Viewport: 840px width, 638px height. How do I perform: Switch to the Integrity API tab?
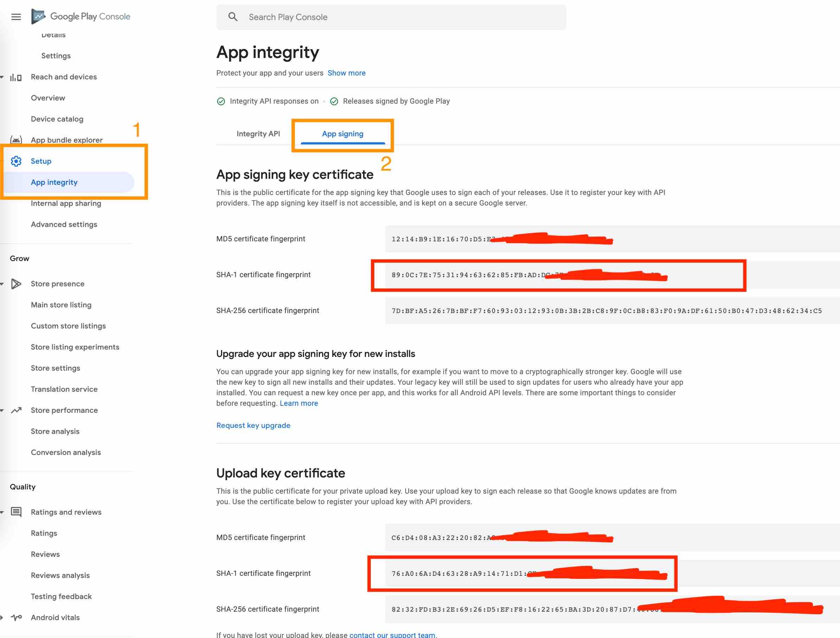coord(258,134)
